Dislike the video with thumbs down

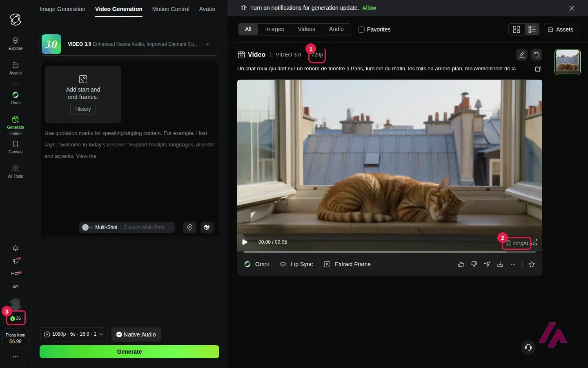point(474,265)
